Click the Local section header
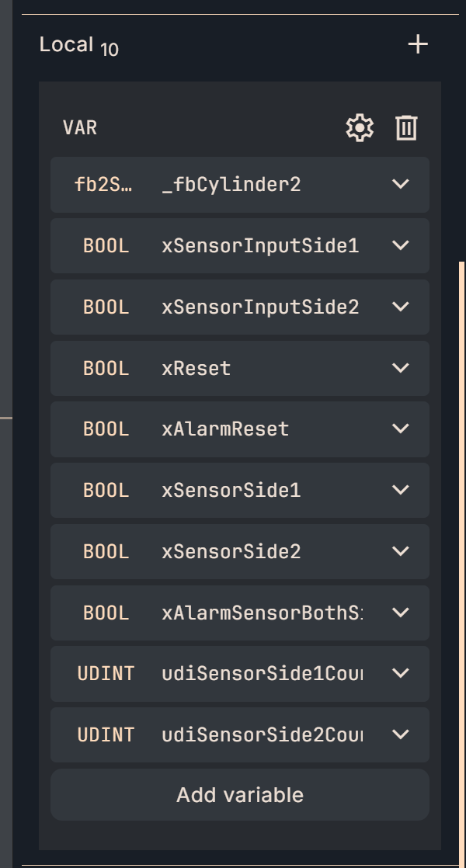Screen dimensions: 466x868 click(x=67, y=45)
